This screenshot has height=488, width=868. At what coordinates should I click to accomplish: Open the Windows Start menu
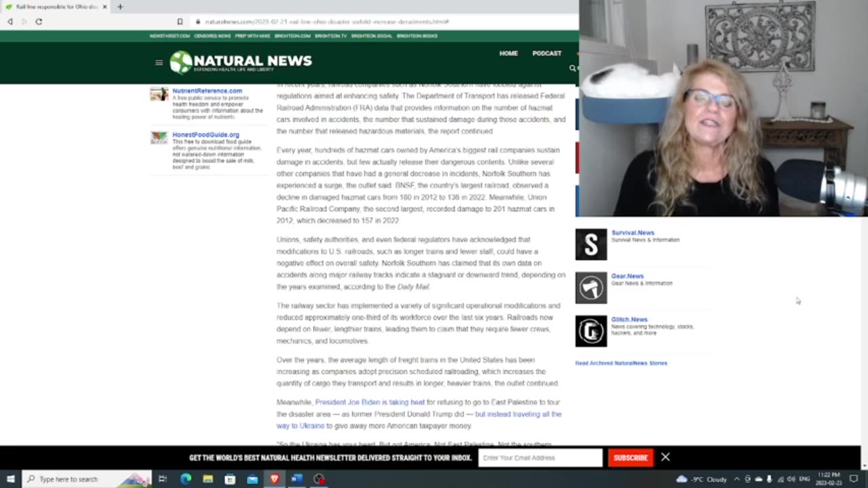point(10,479)
